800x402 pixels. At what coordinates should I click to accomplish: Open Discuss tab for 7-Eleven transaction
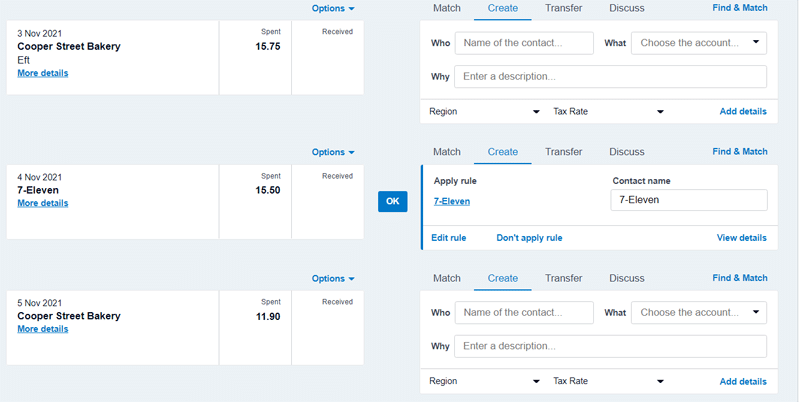(x=627, y=152)
